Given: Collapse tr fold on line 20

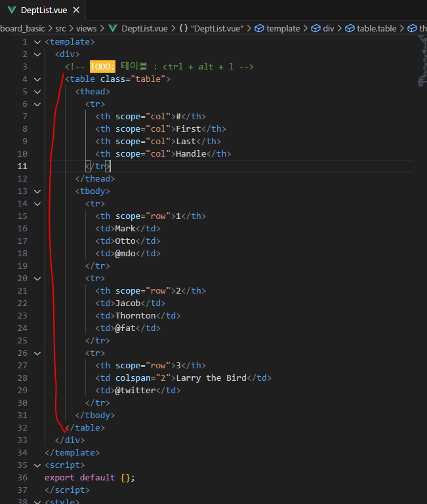Looking at the screenshot, I should (x=37, y=279).
